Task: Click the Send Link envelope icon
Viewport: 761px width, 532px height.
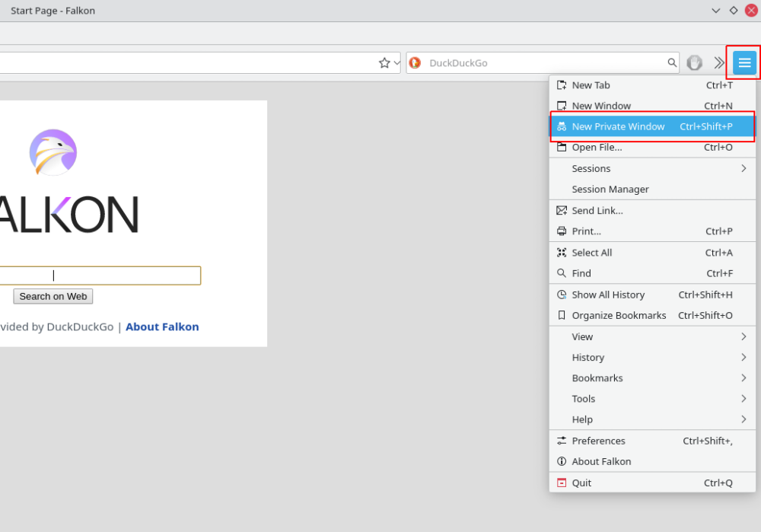Action: coord(562,210)
